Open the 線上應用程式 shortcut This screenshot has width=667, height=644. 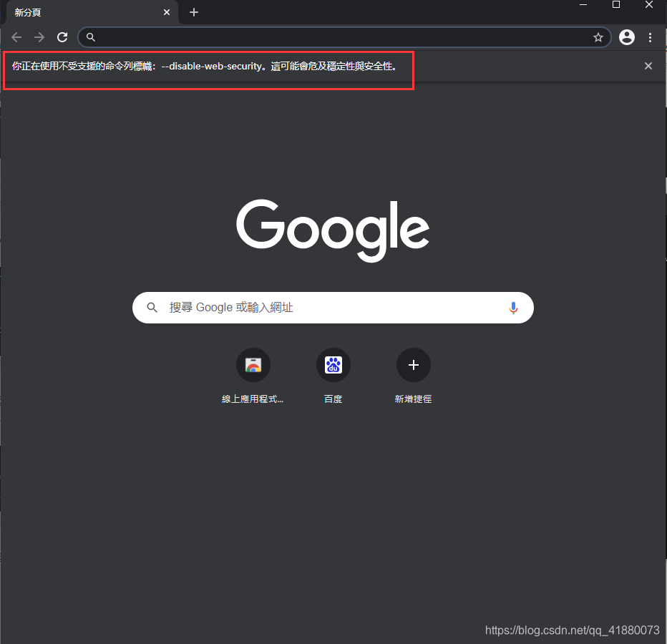click(x=253, y=375)
